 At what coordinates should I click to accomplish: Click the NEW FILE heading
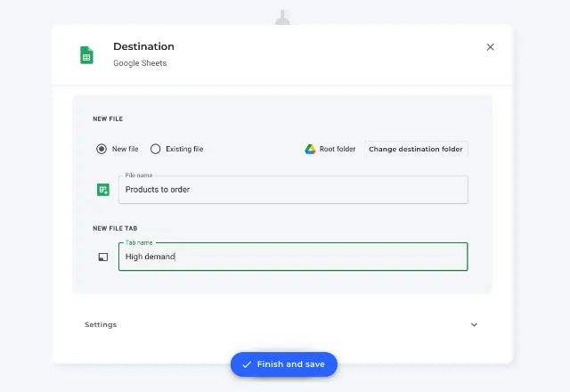pos(108,118)
